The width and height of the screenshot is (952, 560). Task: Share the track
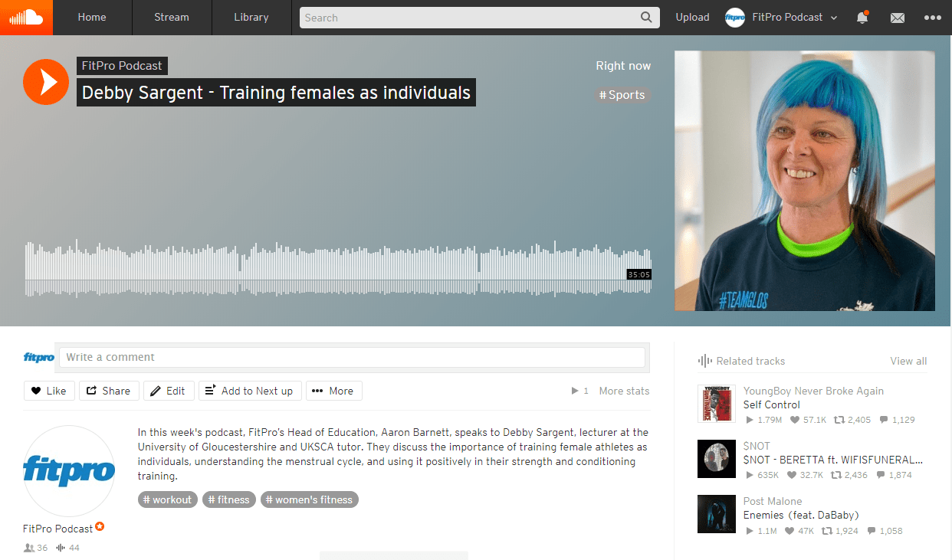(x=109, y=391)
